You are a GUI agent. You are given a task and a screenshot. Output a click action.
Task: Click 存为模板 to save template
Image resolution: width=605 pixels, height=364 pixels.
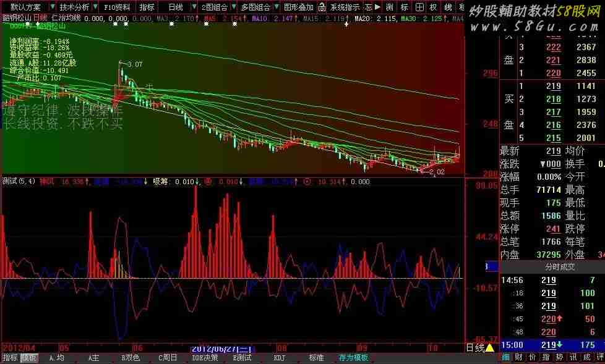[353, 358]
